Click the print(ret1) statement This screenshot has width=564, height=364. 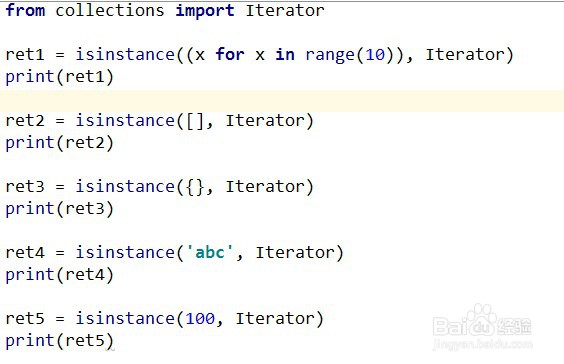(60, 77)
